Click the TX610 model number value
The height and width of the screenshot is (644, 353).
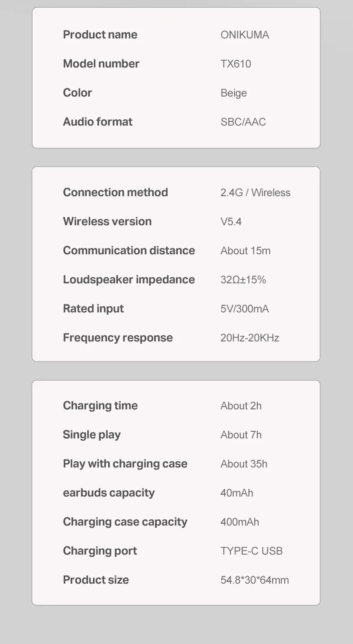point(236,64)
